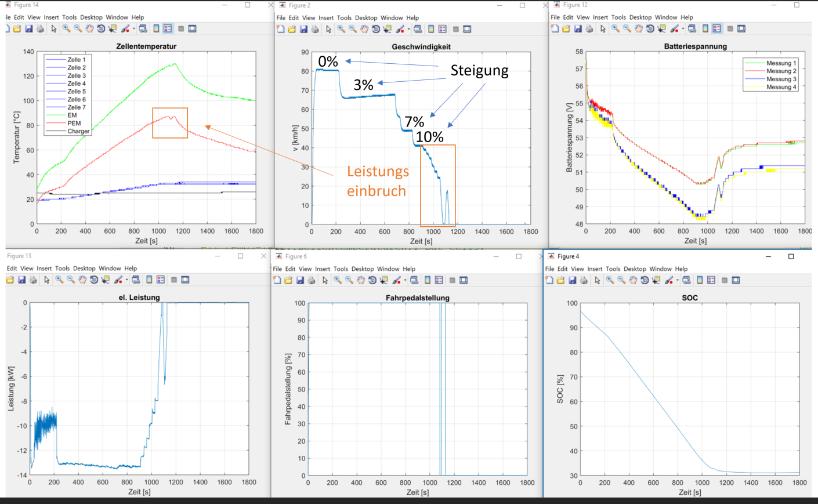Image resolution: width=818 pixels, height=504 pixels.
Task: Toggle Edit Plot arrow in Figure 4
Action: [x=598, y=280]
